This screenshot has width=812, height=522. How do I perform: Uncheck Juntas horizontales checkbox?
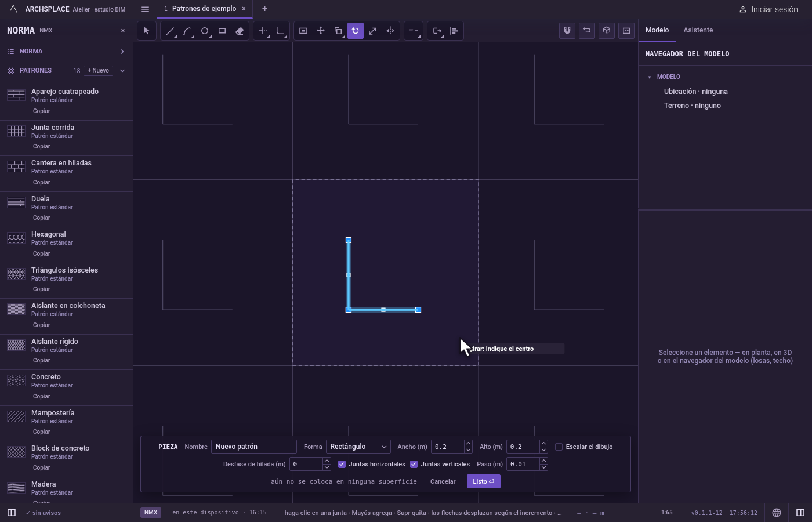pos(342,464)
